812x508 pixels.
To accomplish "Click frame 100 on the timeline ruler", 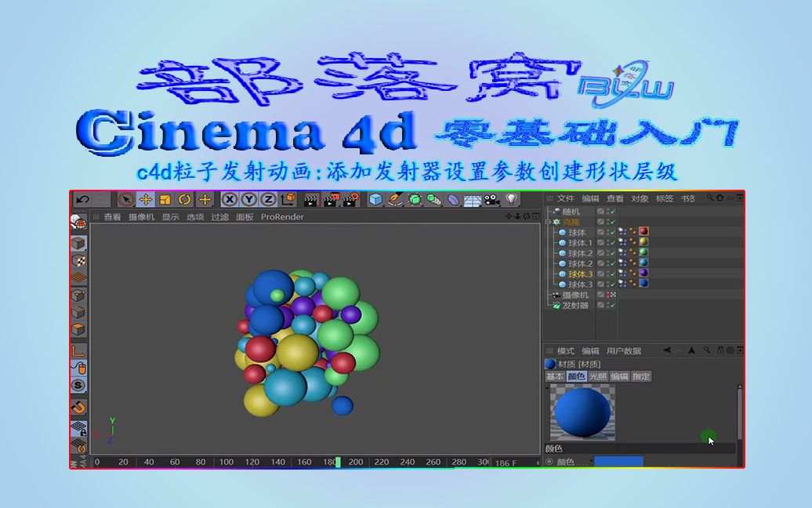I will tap(227, 463).
